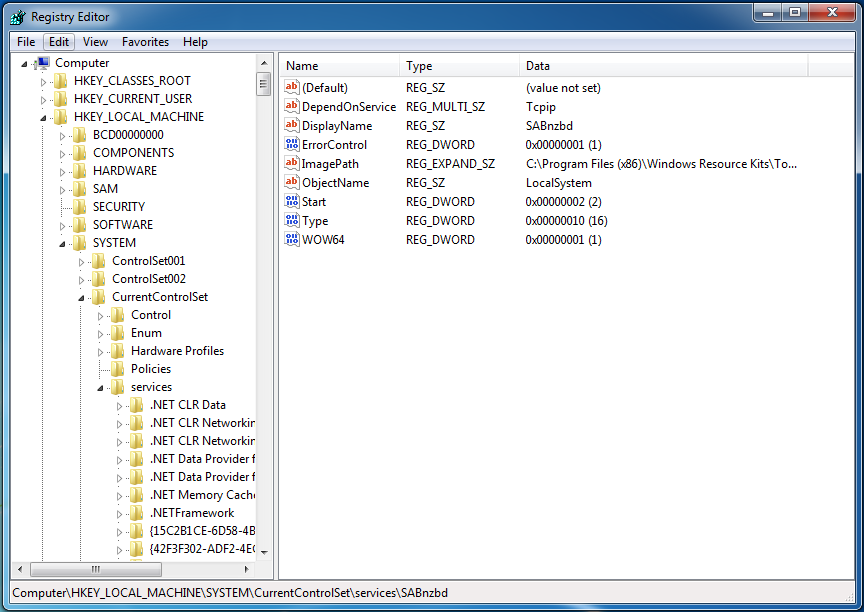Click the tree's vertical scrollbar thumb
This screenshot has height=612, width=864.
click(264, 84)
